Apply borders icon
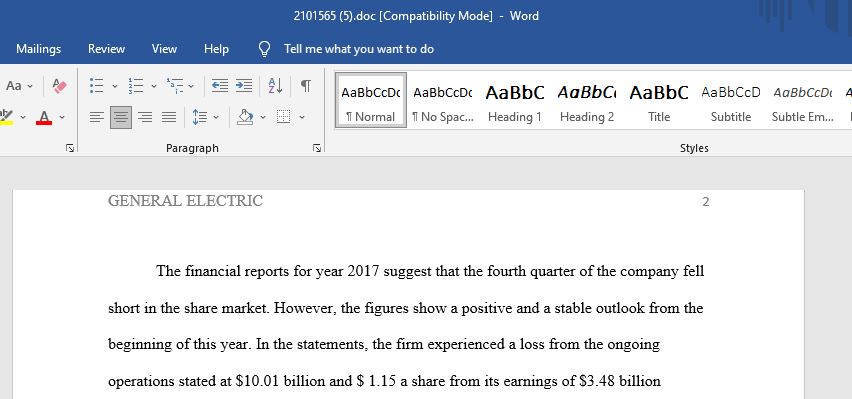 pos(284,117)
